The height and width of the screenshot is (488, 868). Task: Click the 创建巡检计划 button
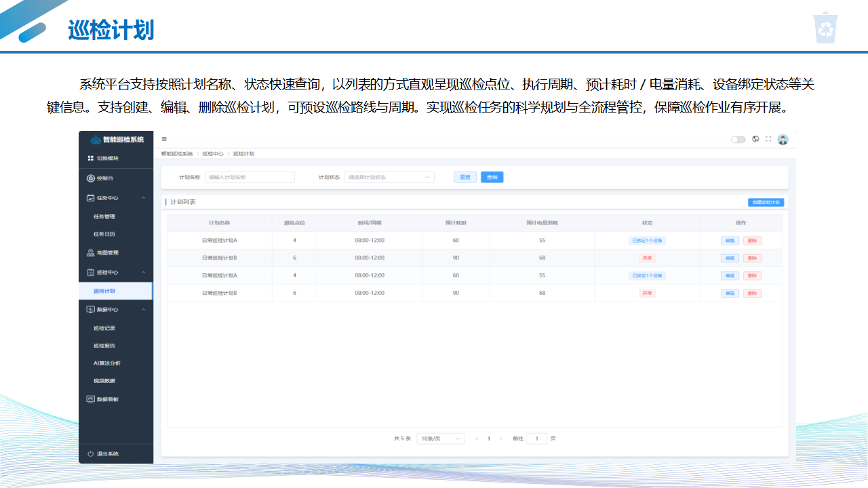point(766,202)
